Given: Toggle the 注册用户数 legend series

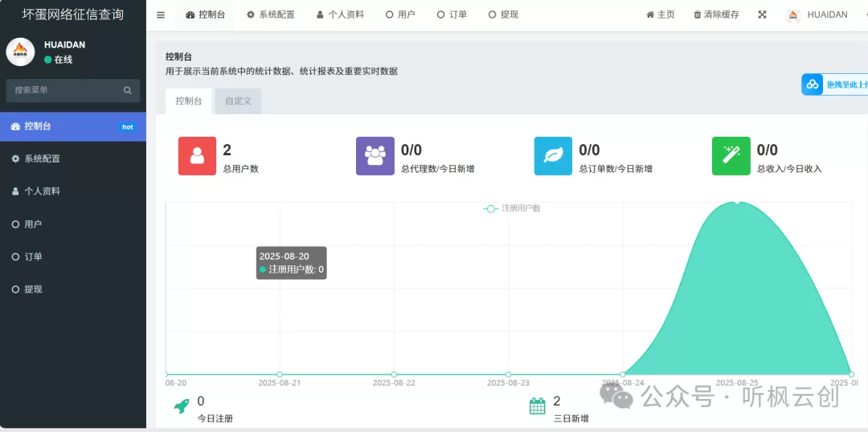Looking at the screenshot, I should tap(512, 208).
